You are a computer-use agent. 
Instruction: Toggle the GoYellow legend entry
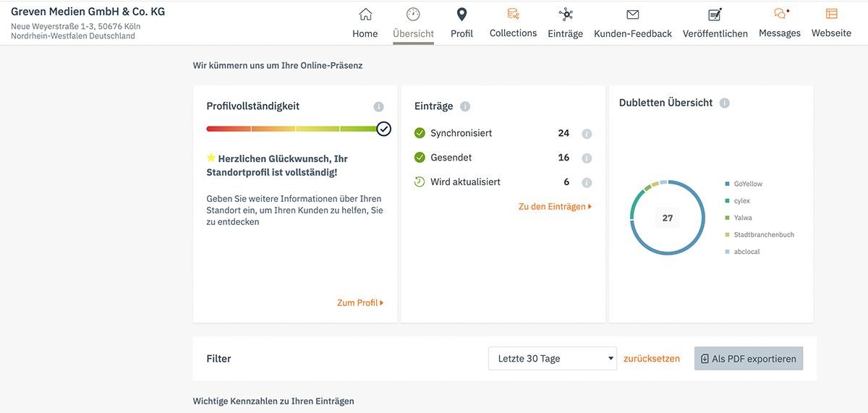point(748,184)
